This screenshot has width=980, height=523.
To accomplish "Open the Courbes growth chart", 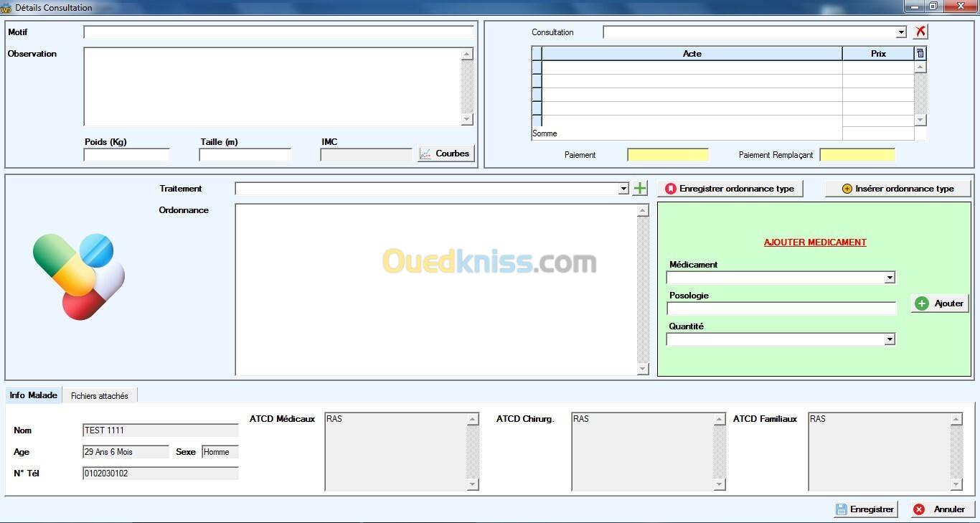I will [x=446, y=154].
